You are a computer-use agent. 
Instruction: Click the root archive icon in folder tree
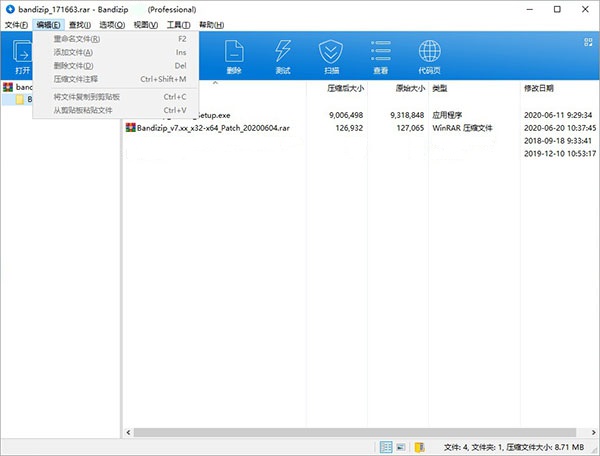(8, 87)
